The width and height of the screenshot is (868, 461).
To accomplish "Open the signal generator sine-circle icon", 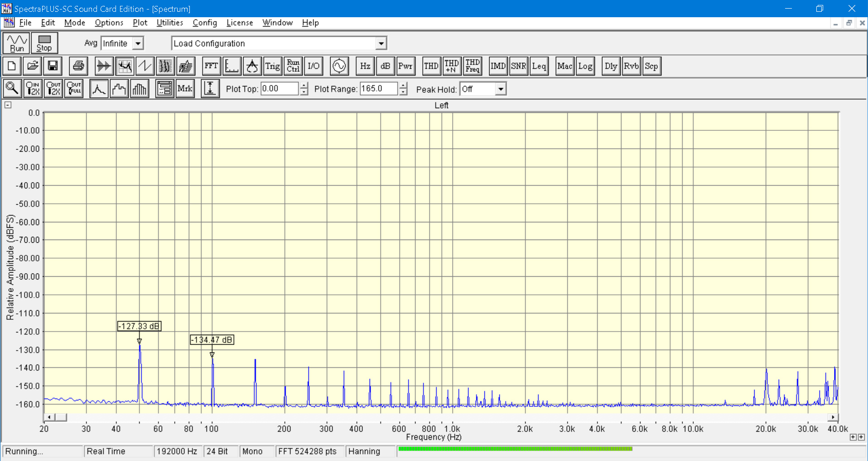I will tap(339, 66).
